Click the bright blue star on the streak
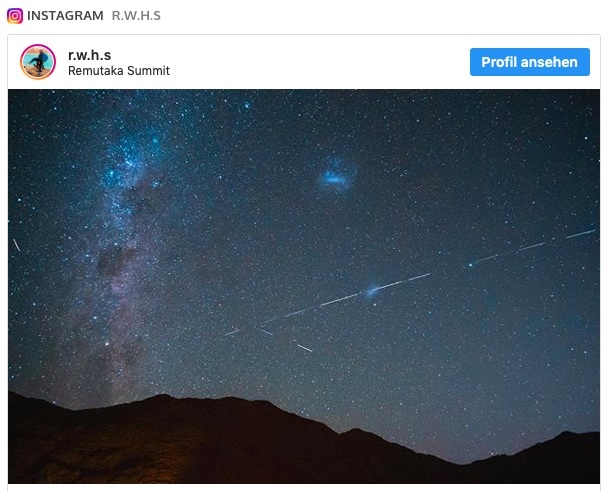This screenshot has height=491, width=608. pyautogui.click(x=373, y=290)
